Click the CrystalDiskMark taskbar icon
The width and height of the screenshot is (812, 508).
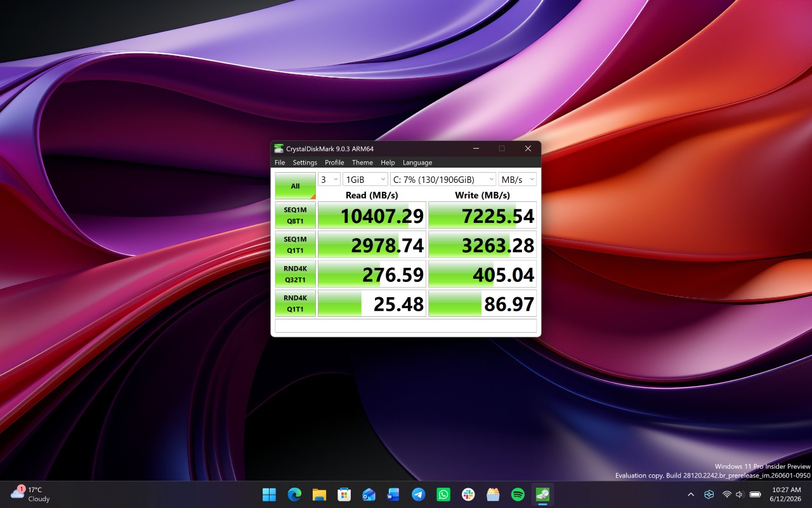pos(542,494)
